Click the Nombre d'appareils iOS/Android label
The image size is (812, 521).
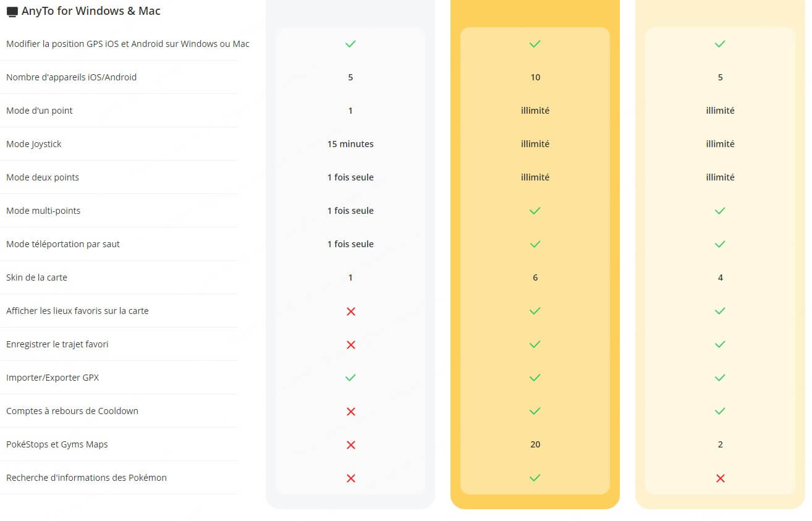(x=71, y=77)
